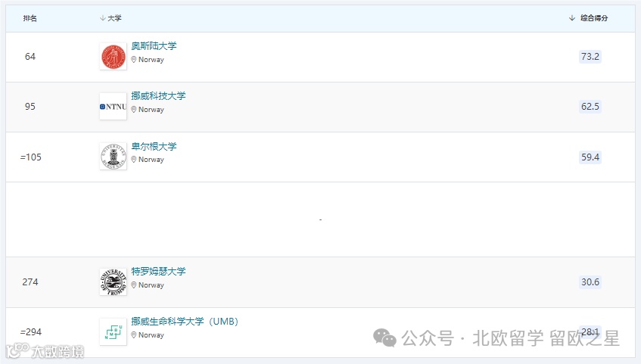
Task: Click the Norway label under 特罗姆瑟大学
Action: (x=151, y=285)
